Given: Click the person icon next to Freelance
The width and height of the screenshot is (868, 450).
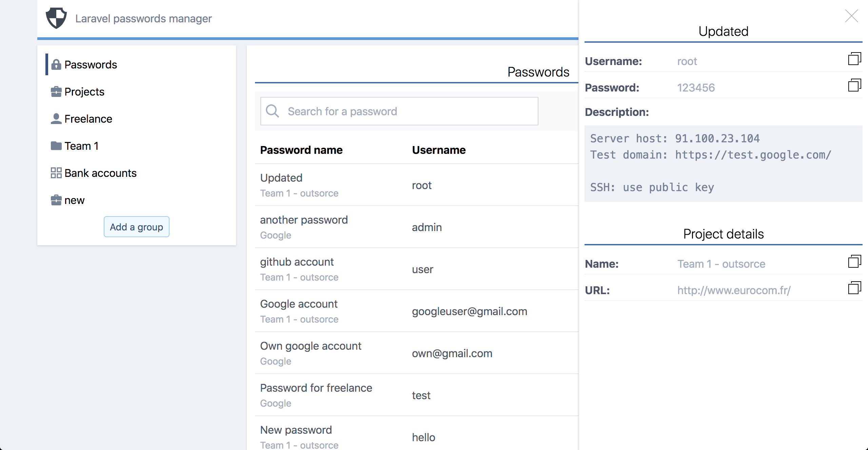Looking at the screenshot, I should pos(56,118).
